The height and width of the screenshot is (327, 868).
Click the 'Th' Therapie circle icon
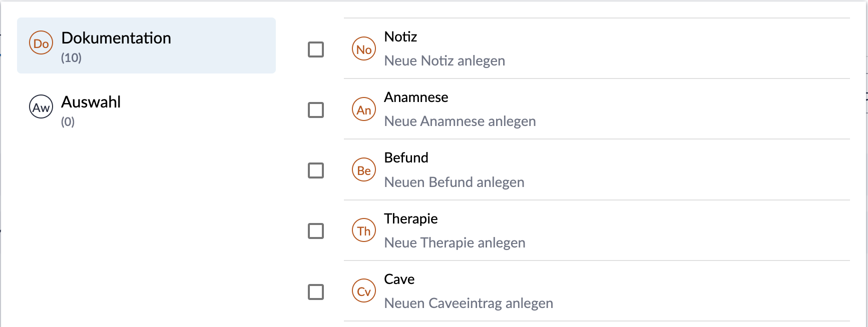tap(364, 230)
